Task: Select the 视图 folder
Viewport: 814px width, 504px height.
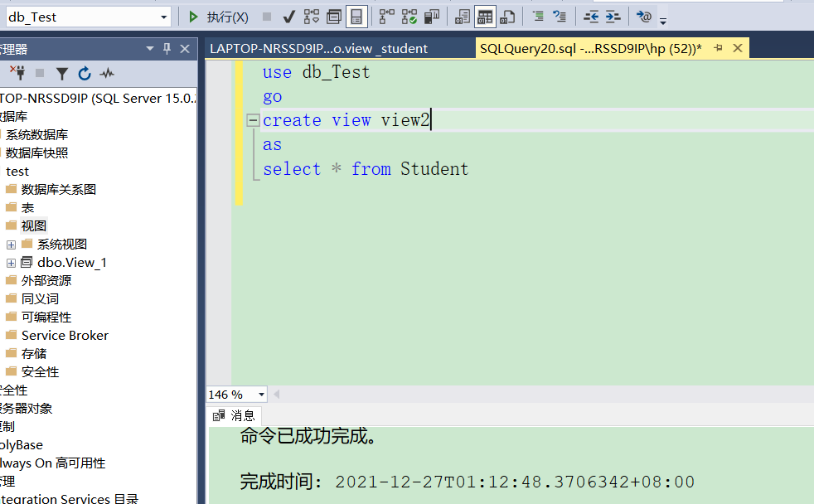Action: (34, 225)
